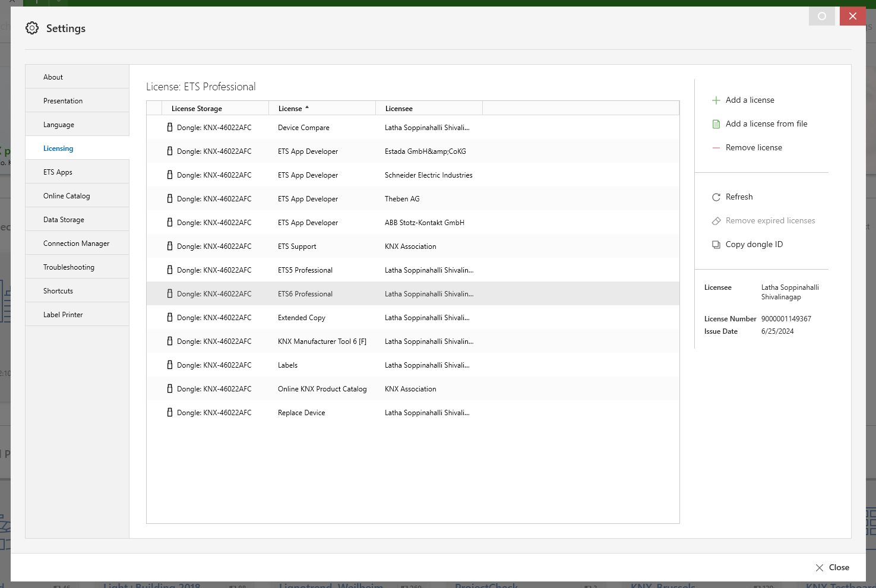Click dongle icon in Labels row
This screenshot has width=876, height=588.
[170, 365]
